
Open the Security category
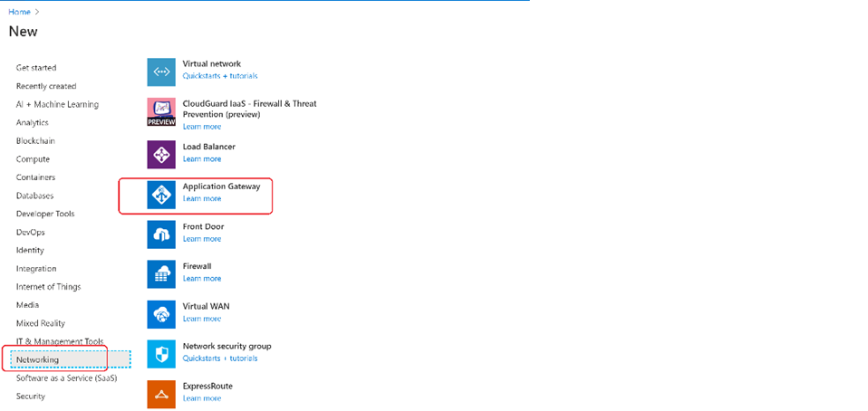(30, 397)
